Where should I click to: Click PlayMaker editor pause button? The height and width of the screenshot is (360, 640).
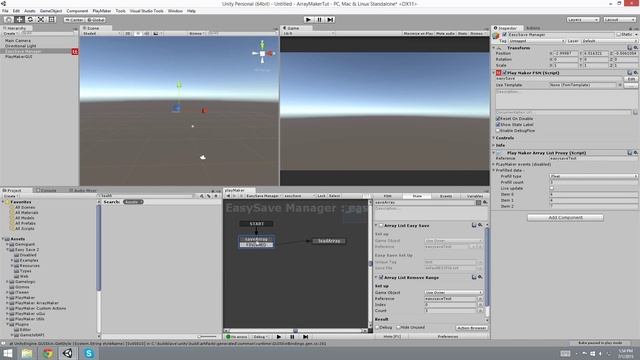pyautogui.click(x=292, y=337)
